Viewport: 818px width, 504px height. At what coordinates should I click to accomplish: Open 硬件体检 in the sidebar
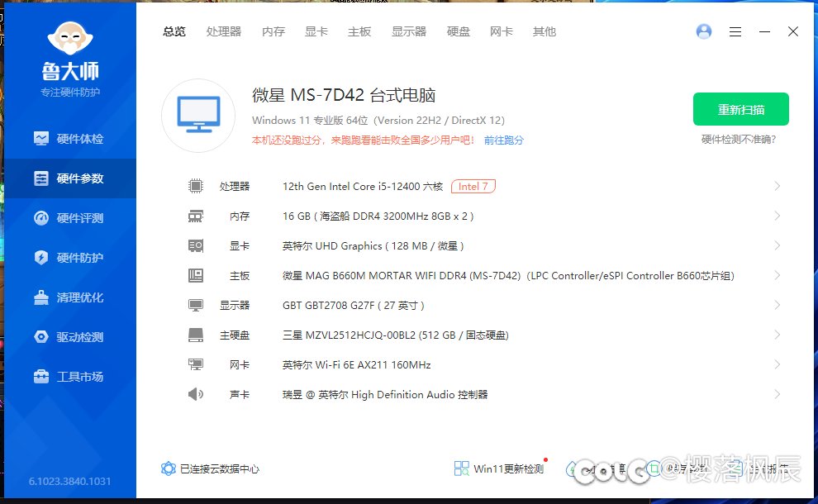tap(69, 139)
